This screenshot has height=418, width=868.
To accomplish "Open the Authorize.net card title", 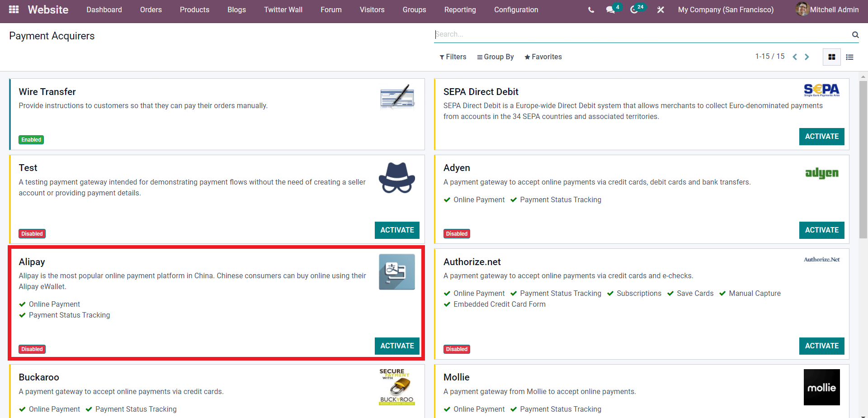I will click(x=472, y=262).
